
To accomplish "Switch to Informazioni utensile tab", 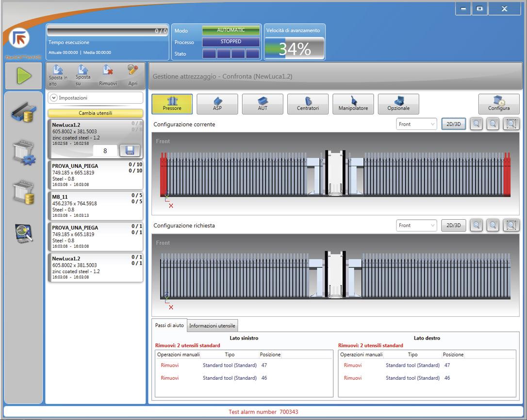I will (x=212, y=326).
